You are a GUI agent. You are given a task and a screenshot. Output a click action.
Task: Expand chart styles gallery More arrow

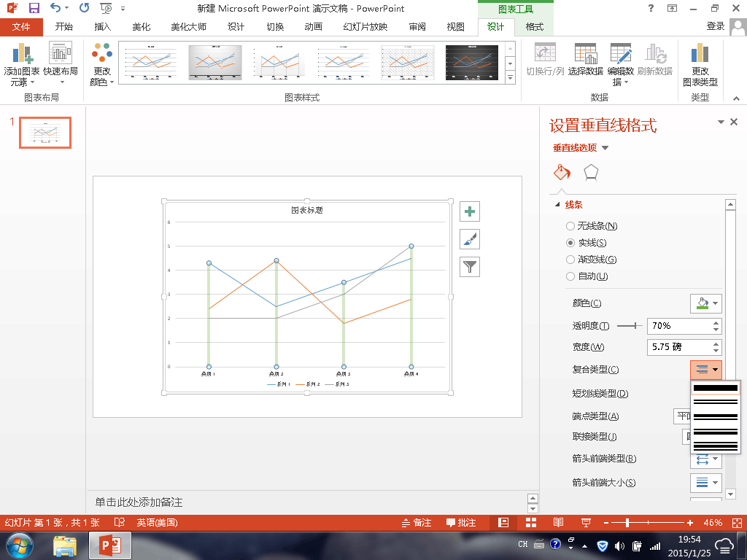pos(510,77)
